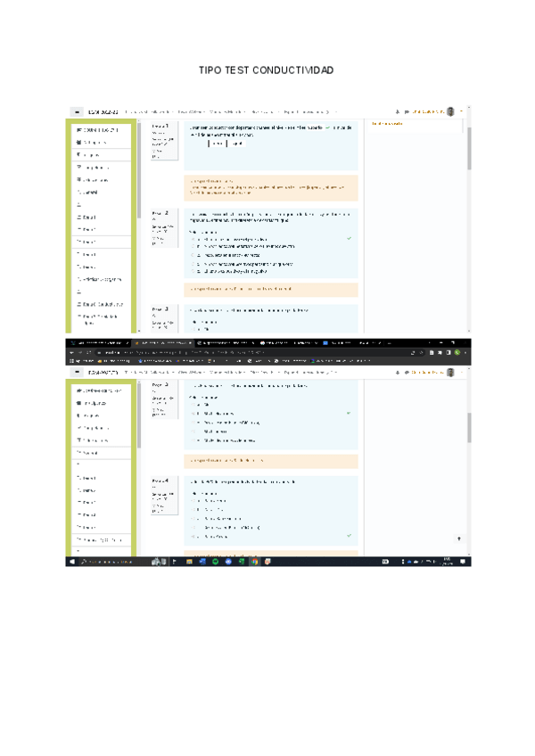The image size is (535, 756).
Task: Select the last answer option of question 4
Action: 193,537
